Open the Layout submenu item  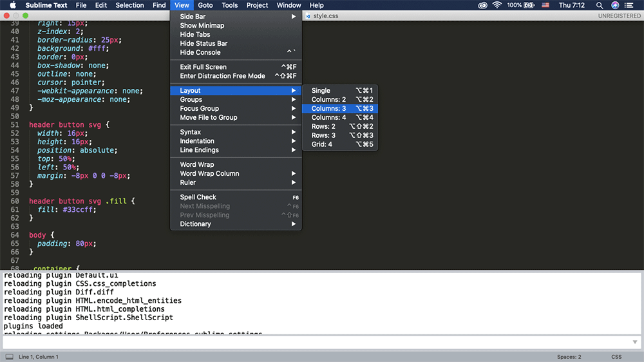click(x=236, y=90)
